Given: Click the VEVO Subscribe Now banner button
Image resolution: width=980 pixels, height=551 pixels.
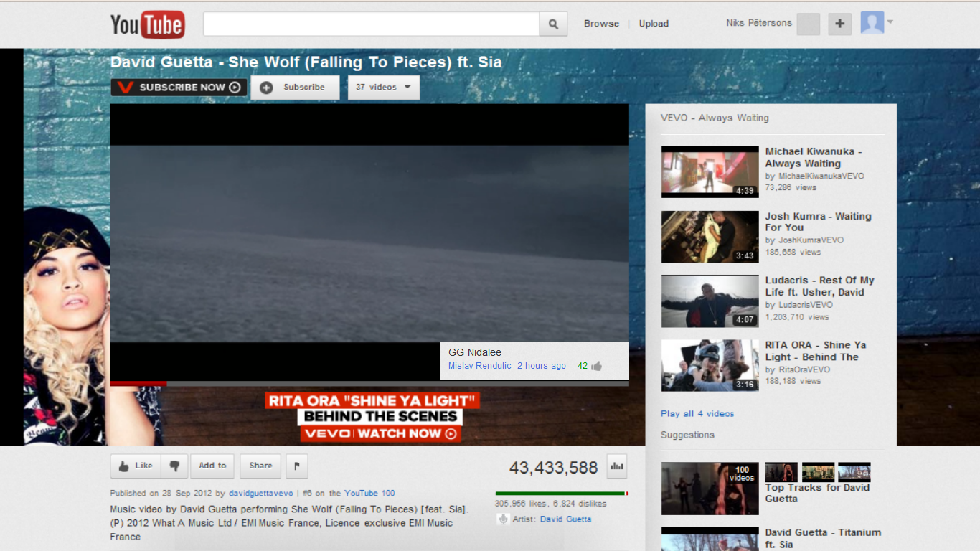Looking at the screenshot, I should (x=179, y=88).
